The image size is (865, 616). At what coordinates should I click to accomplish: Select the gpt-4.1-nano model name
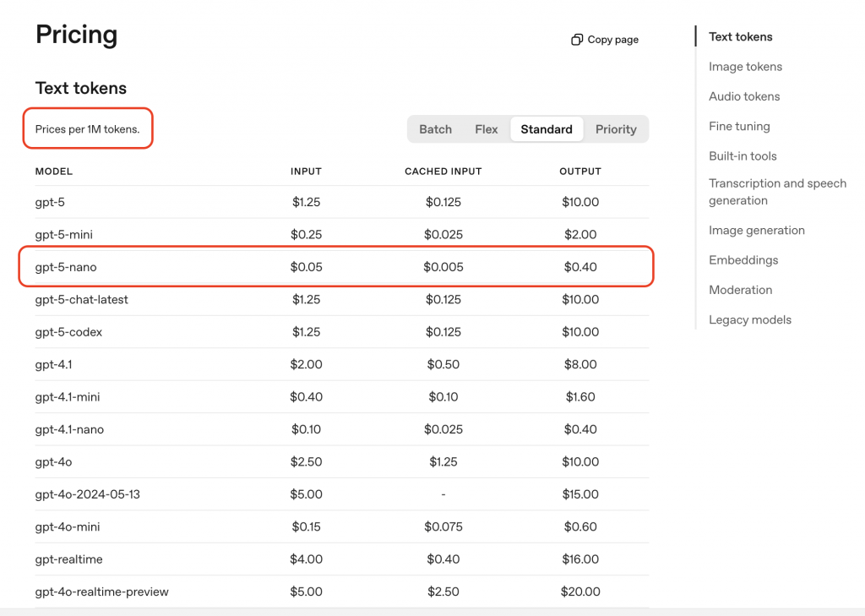click(x=69, y=429)
